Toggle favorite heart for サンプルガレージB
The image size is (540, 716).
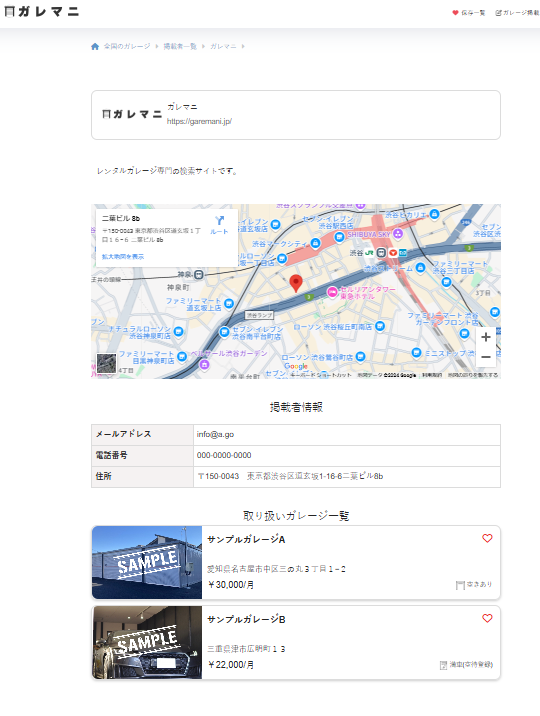pos(487,618)
